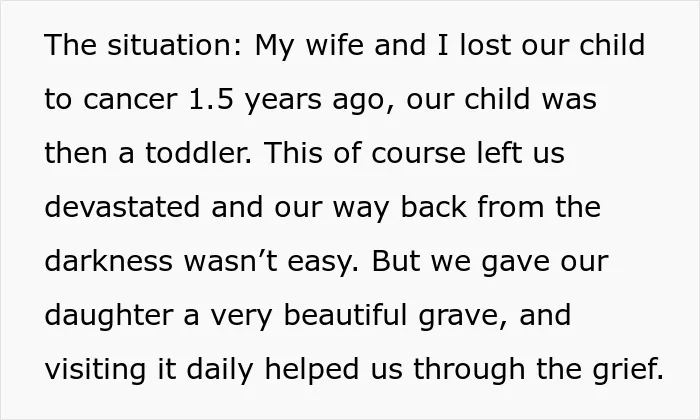Click the word "years" in the second line

[x=283, y=100]
